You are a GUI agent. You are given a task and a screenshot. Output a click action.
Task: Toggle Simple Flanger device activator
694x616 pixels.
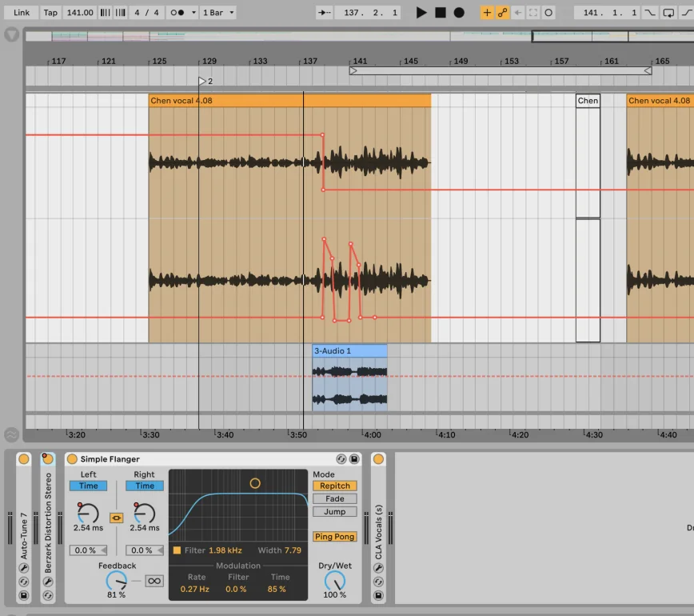(x=72, y=459)
